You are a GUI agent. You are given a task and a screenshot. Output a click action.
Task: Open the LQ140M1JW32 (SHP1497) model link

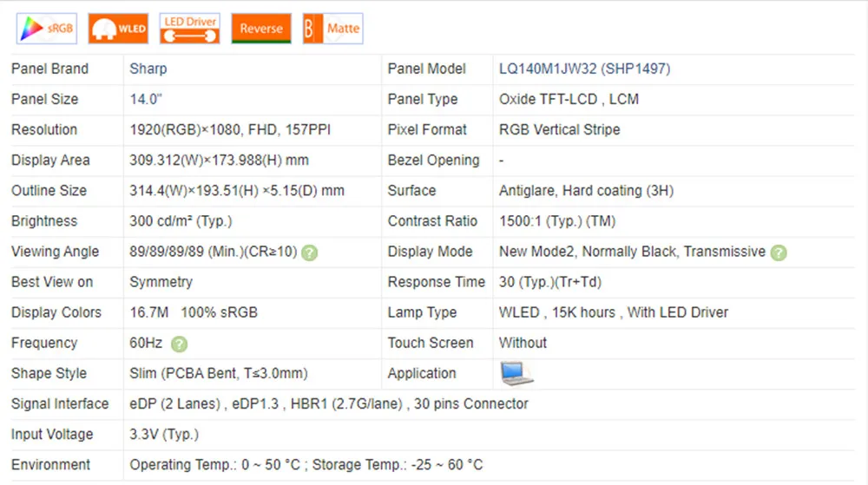pos(584,69)
